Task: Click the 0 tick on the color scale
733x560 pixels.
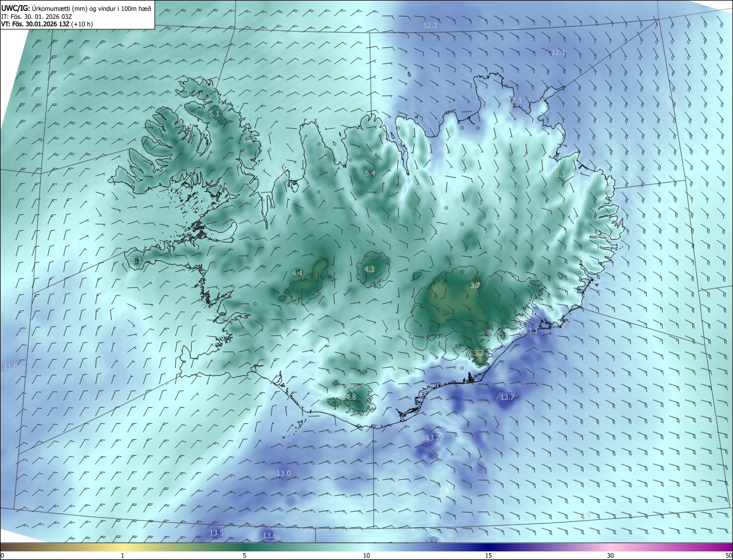Action: click(x=2, y=555)
